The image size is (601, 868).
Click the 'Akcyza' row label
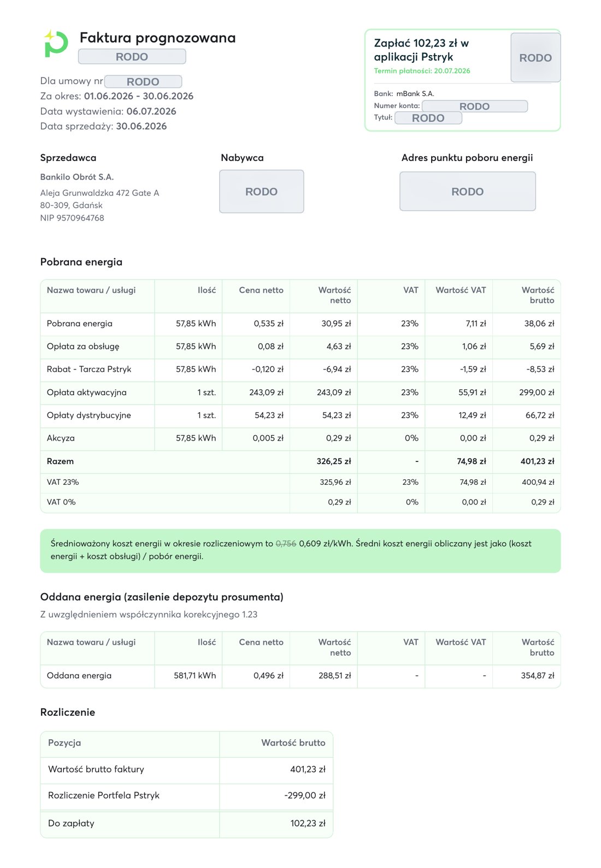tap(61, 438)
